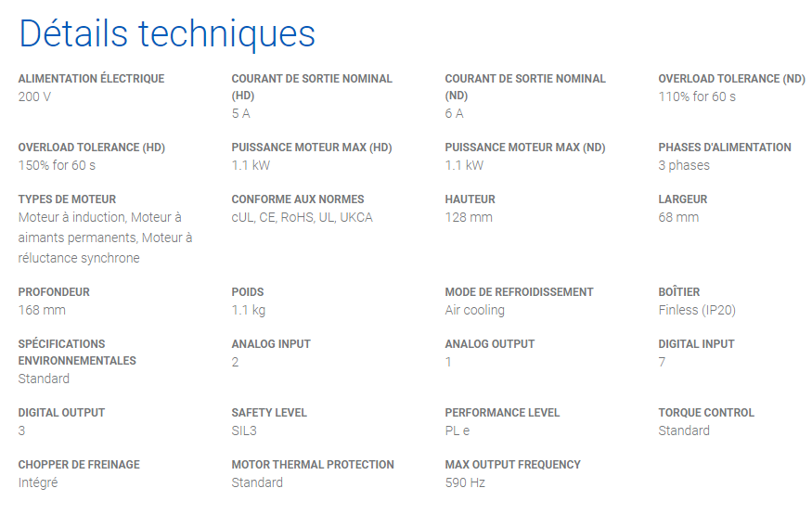This screenshot has height=514, width=812.
Task: Click the Types de moteur description text
Action: (105, 238)
